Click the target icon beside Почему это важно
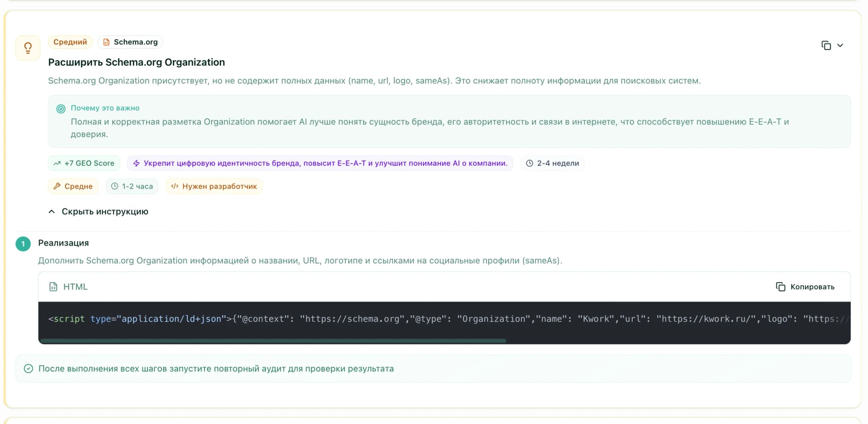Viewport: 868px width, 424px height. pyautogui.click(x=61, y=109)
